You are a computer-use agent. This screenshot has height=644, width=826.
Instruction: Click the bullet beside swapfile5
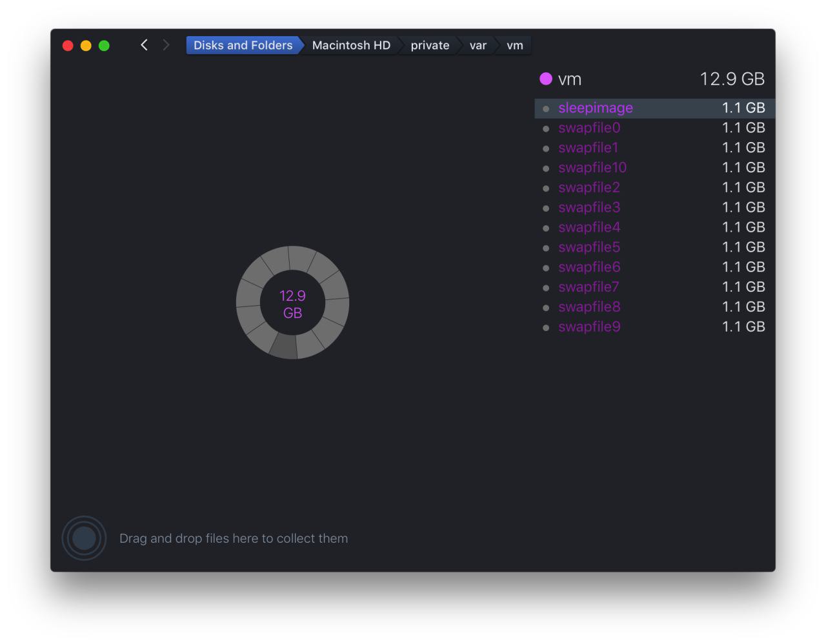(546, 248)
